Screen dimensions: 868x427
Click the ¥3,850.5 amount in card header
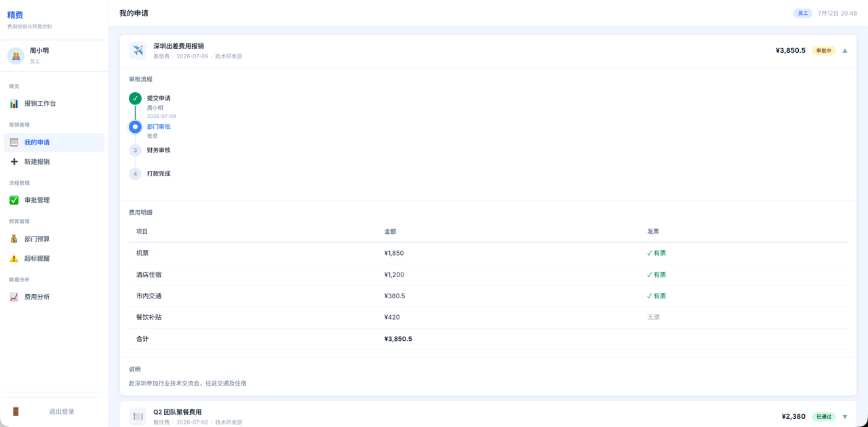click(x=791, y=51)
